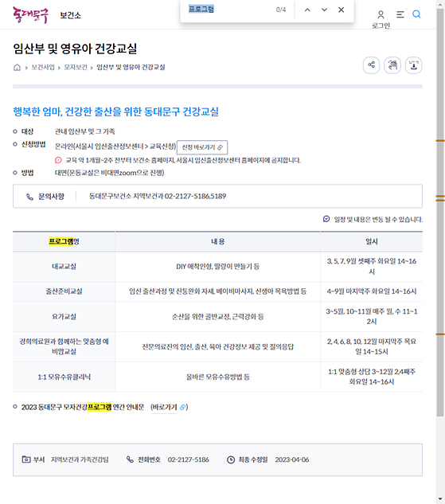Click the red warning notice icon
The height and width of the screenshot is (504, 445).
(58, 160)
